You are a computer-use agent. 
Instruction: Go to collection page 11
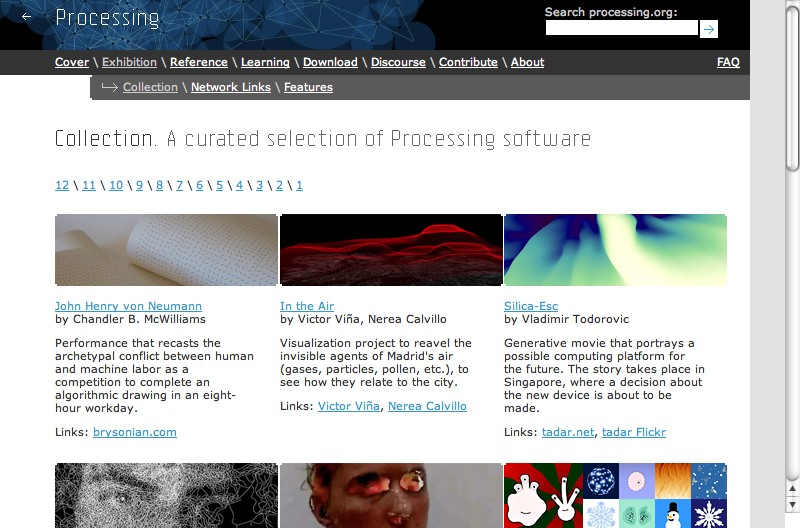point(89,185)
